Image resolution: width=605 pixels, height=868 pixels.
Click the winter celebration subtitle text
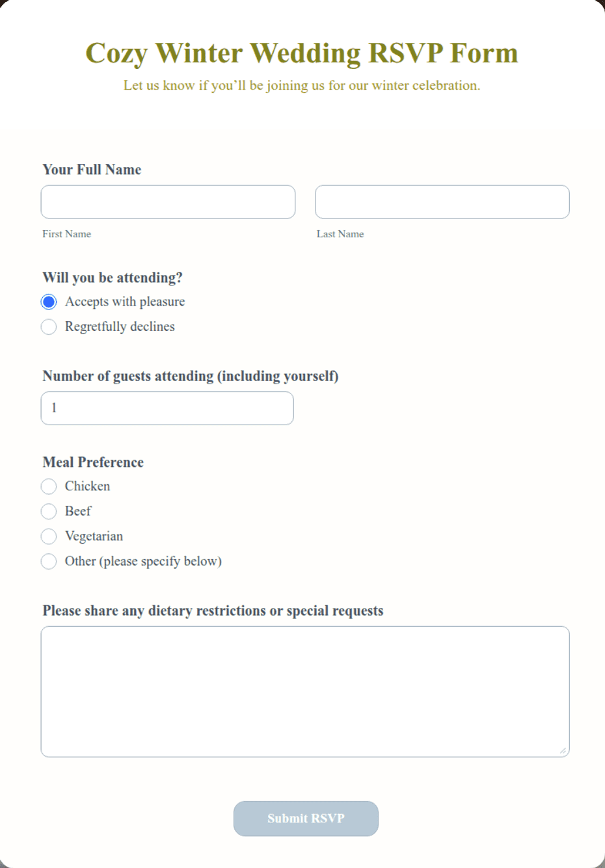[302, 85]
